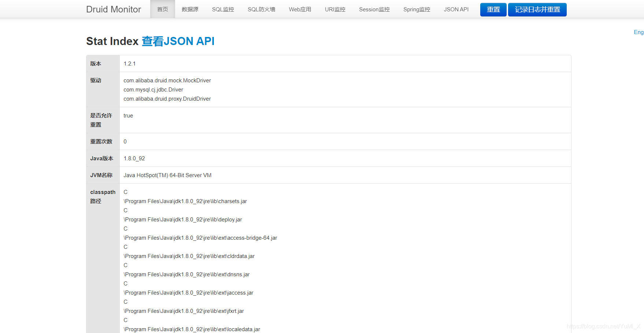The height and width of the screenshot is (333, 644).
Task: Open the Druid Monitor brand link
Action: pyautogui.click(x=114, y=9)
